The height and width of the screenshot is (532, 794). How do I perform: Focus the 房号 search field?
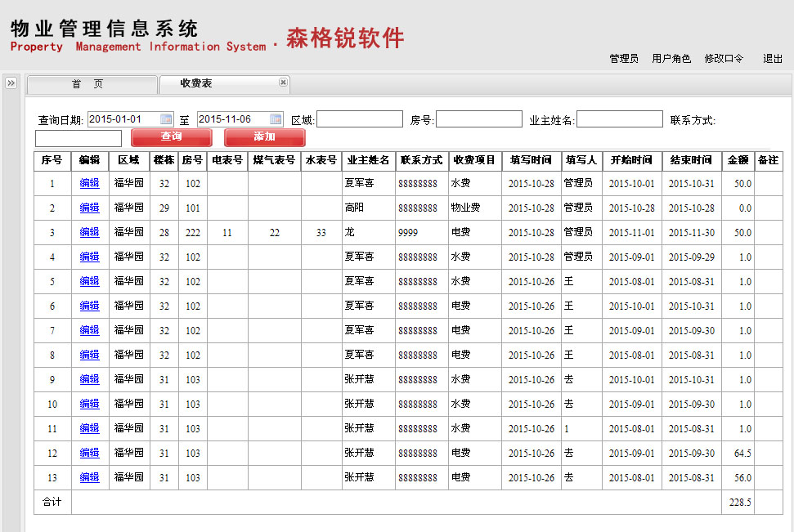tap(478, 119)
